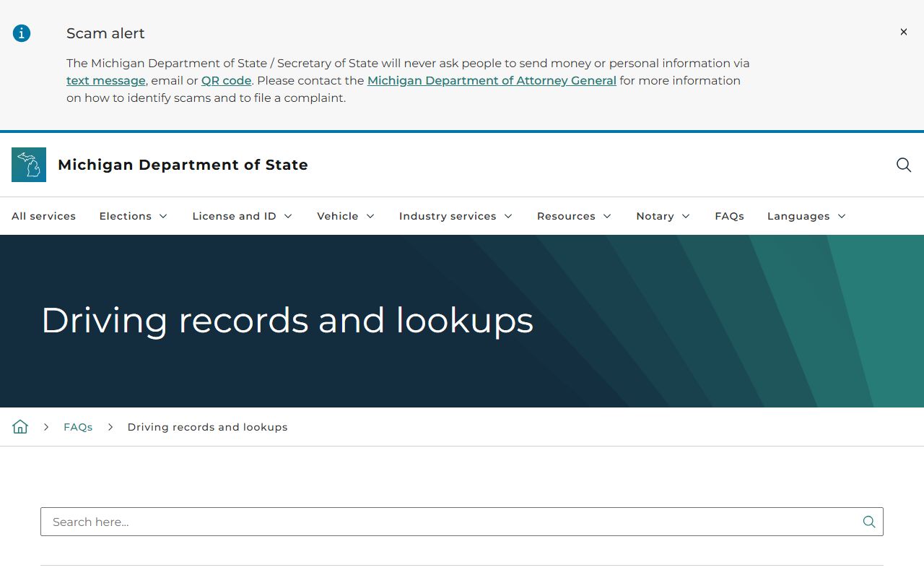
Task: Click Driving records and lookups breadcrumb text
Action: coord(207,427)
